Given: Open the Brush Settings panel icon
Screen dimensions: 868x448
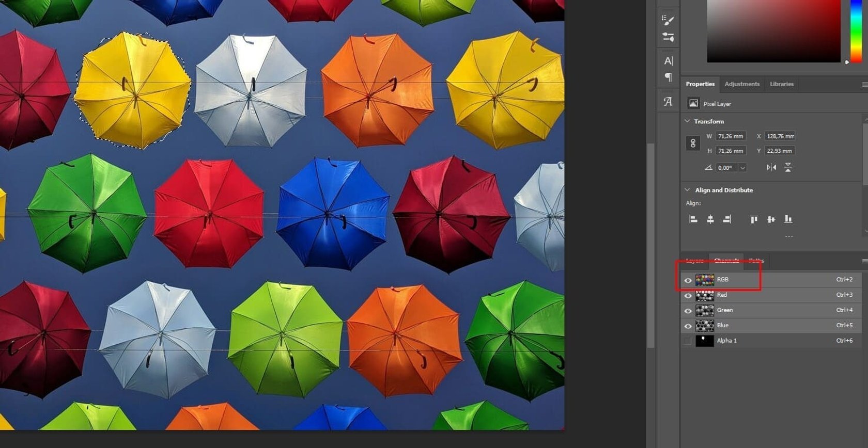Looking at the screenshot, I should coord(668,21).
